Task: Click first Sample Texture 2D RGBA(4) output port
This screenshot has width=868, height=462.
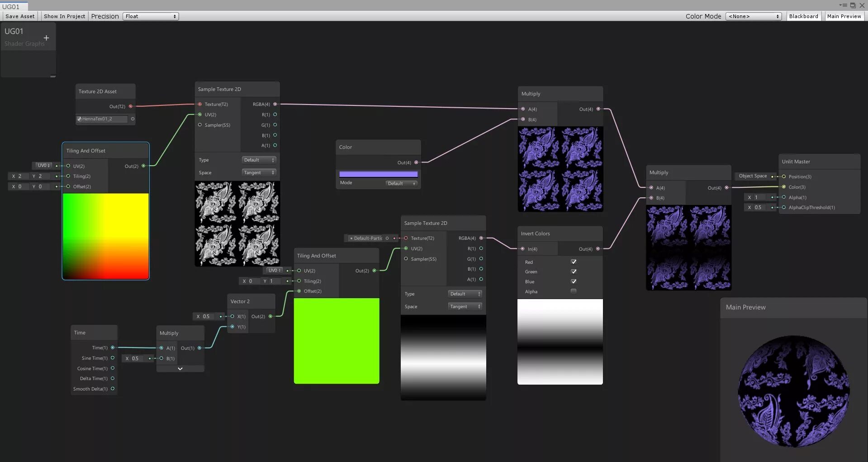Action: click(275, 104)
